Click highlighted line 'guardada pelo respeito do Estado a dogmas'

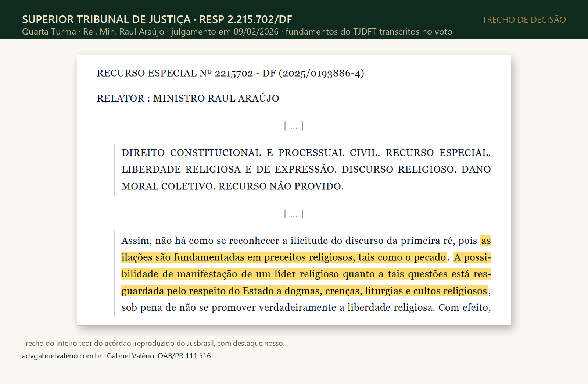click(x=305, y=291)
